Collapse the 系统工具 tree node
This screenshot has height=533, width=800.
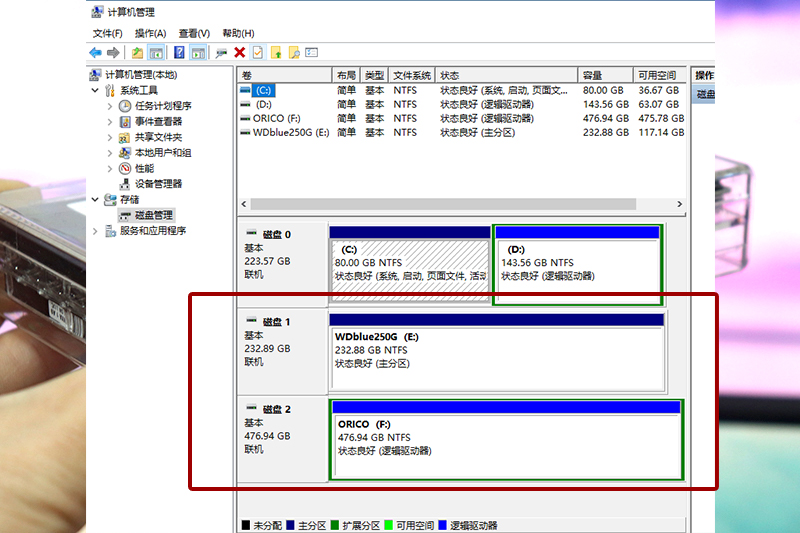tap(95, 91)
